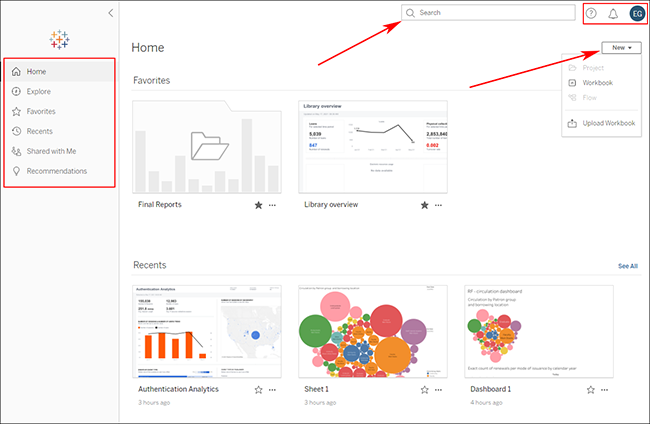650x424 pixels.
Task: Open the Library overview thumbnail
Action: tap(373, 147)
